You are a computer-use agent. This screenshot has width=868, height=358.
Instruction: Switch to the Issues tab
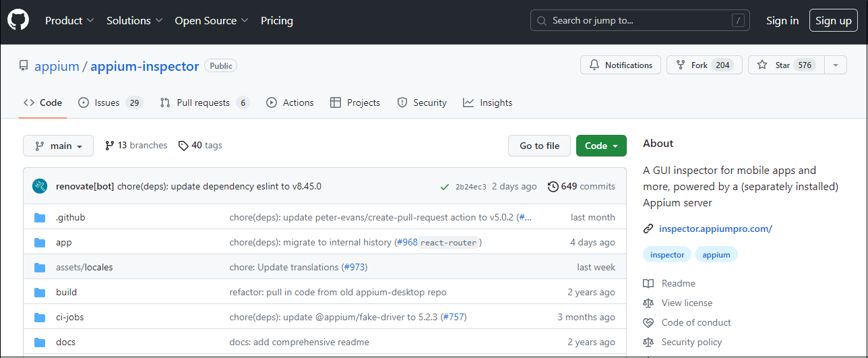pos(110,102)
